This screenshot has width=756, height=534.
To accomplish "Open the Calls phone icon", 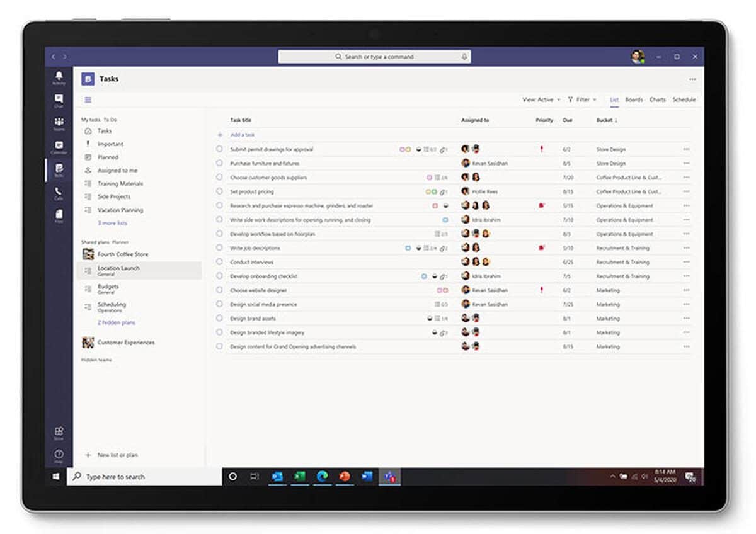I will tap(59, 193).
